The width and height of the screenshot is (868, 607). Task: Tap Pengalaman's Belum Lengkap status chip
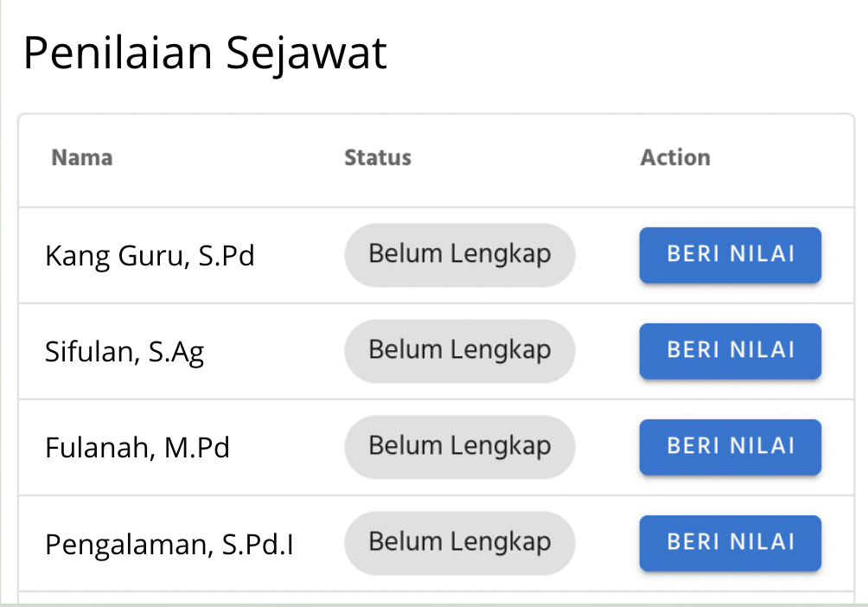(459, 543)
